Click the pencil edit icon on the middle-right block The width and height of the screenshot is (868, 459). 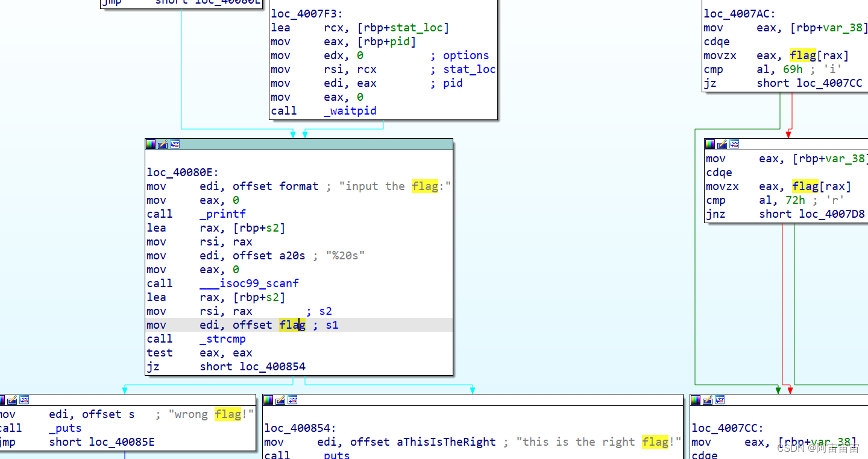[x=722, y=144]
